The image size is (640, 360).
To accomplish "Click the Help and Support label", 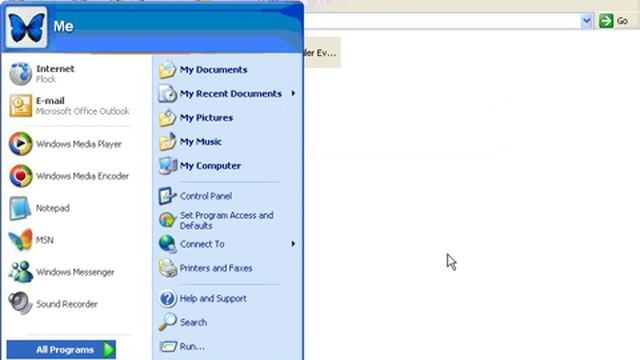I will click(x=213, y=298).
